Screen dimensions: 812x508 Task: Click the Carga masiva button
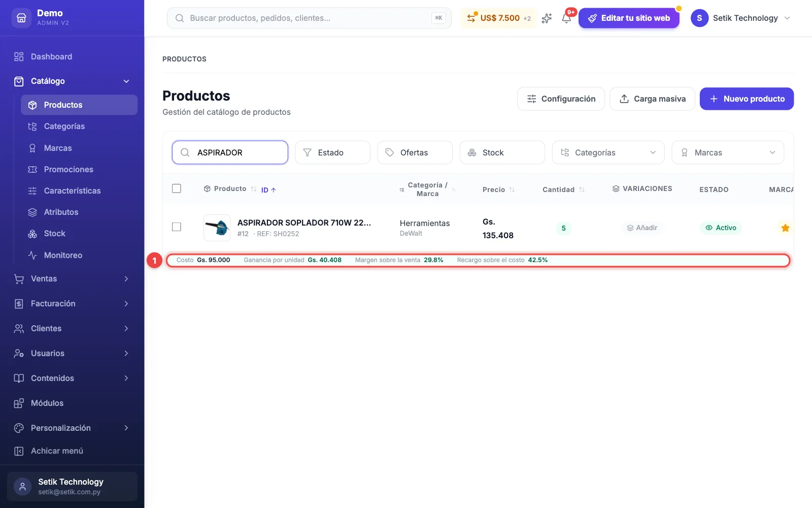tap(652, 99)
